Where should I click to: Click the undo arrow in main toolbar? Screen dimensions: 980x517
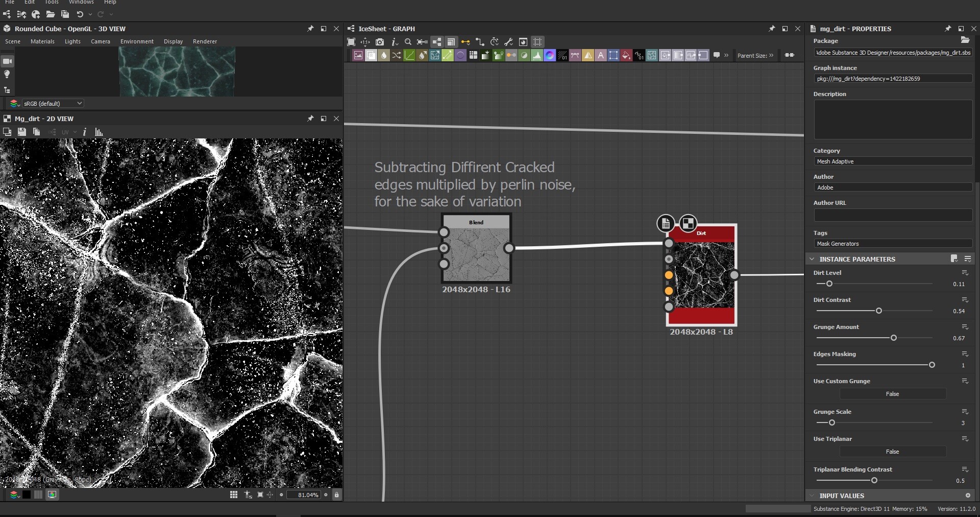tap(80, 14)
